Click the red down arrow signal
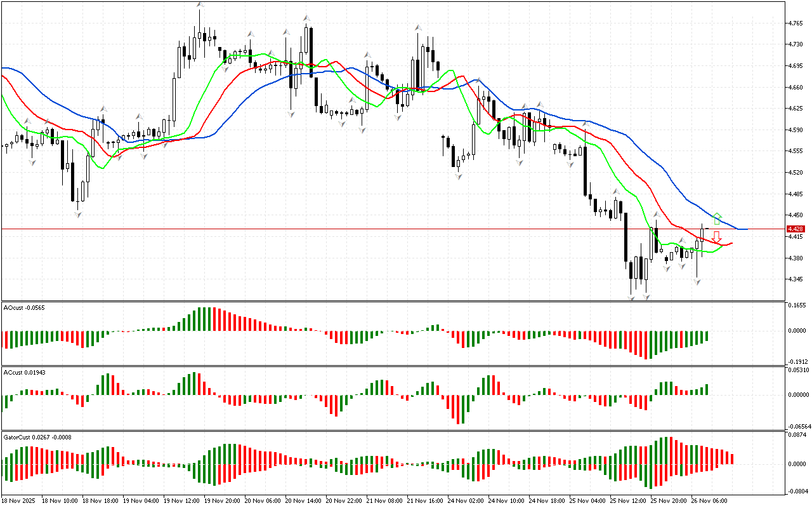The height and width of the screenshot is (508, 812). coord(717,237)
